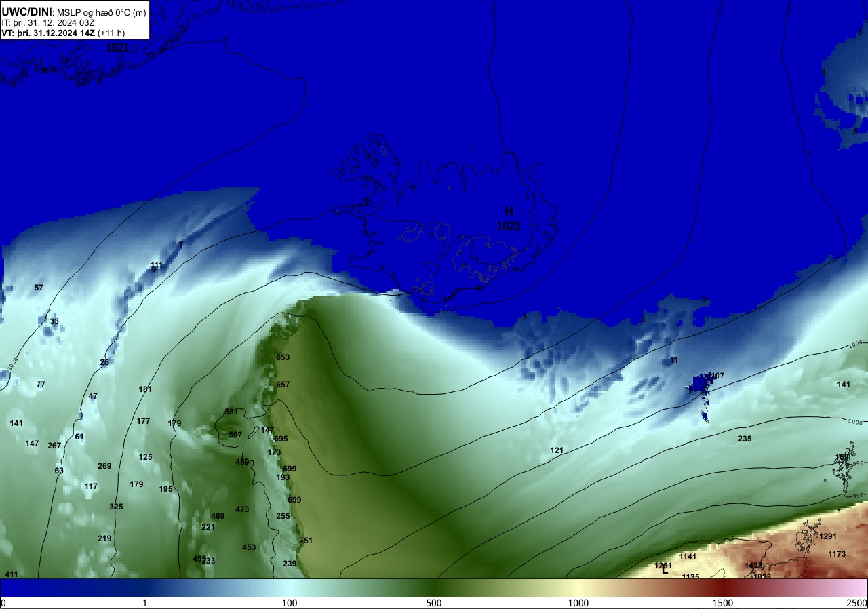Viewport: 868px width, 609px height.
Task: Click the color scale label 1500
Action: coord(723,603)
